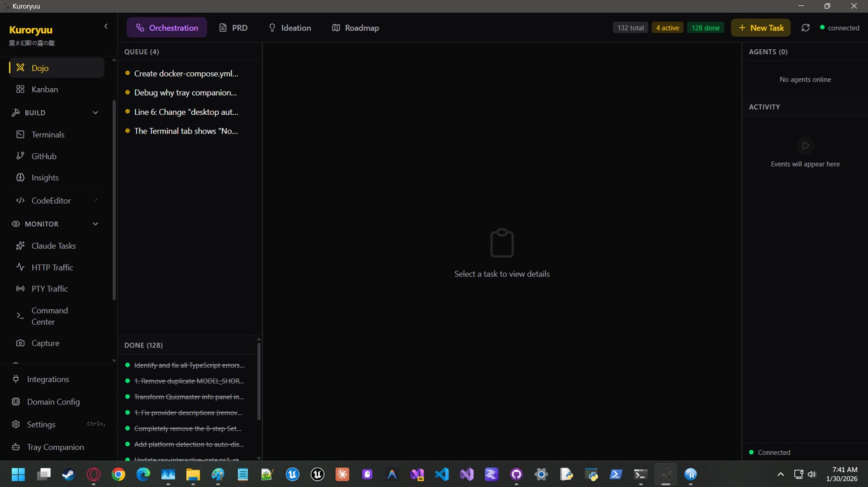Screen dimensions: 868x487
Task: Open Insights in the sidebar
Action: tap(45, 178)
